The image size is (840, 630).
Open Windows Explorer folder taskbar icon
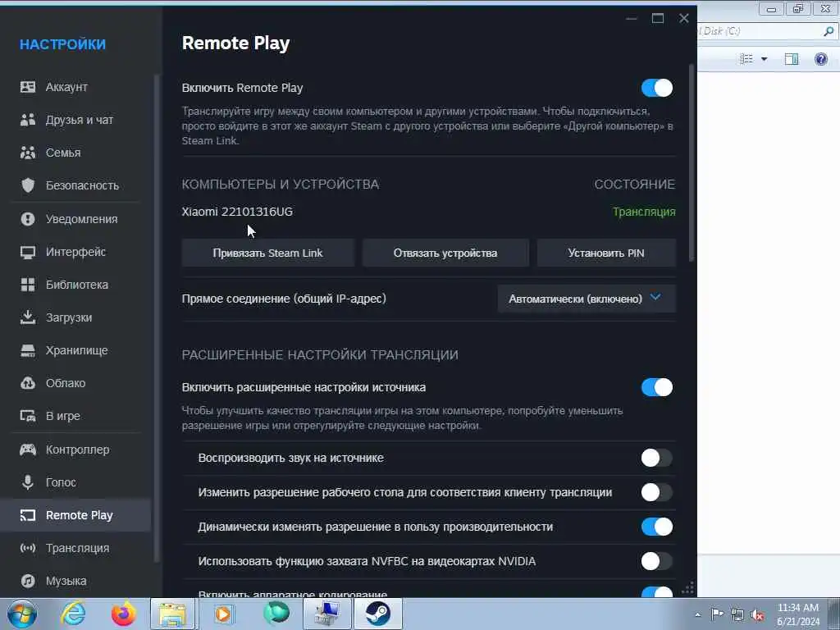[x=172, y=614]
